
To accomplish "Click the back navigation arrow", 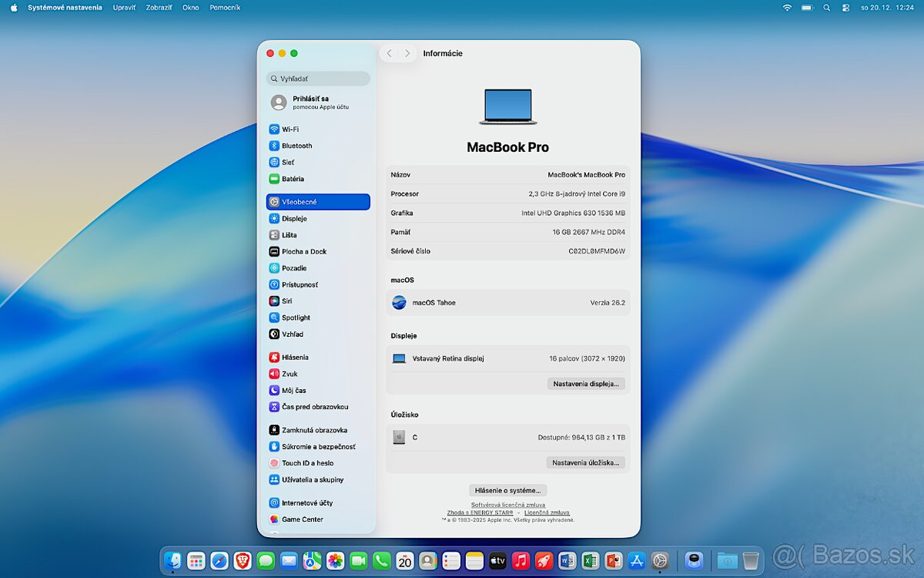I will pyautogui.click(x=390, y=53).
